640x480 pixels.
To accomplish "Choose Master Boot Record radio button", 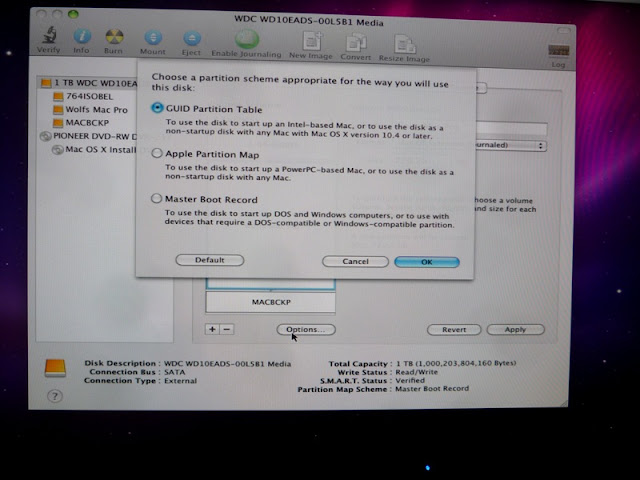I will coord(156,199).
